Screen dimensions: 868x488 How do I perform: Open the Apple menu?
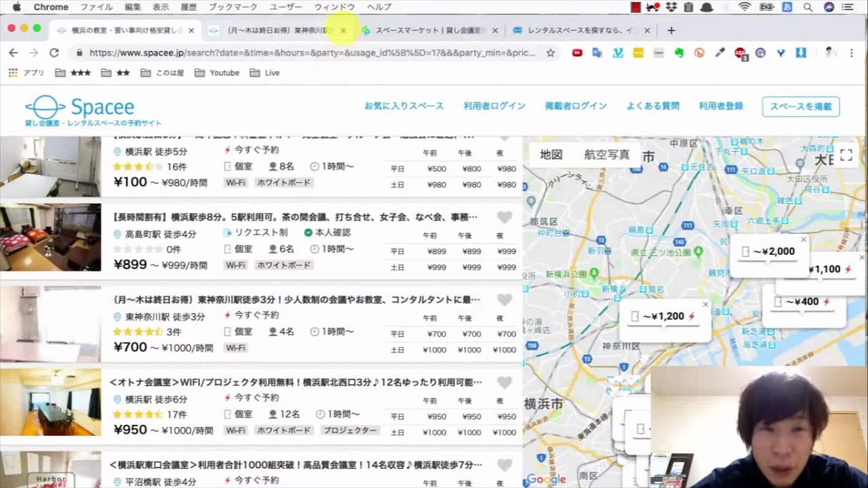pos(16,7)
